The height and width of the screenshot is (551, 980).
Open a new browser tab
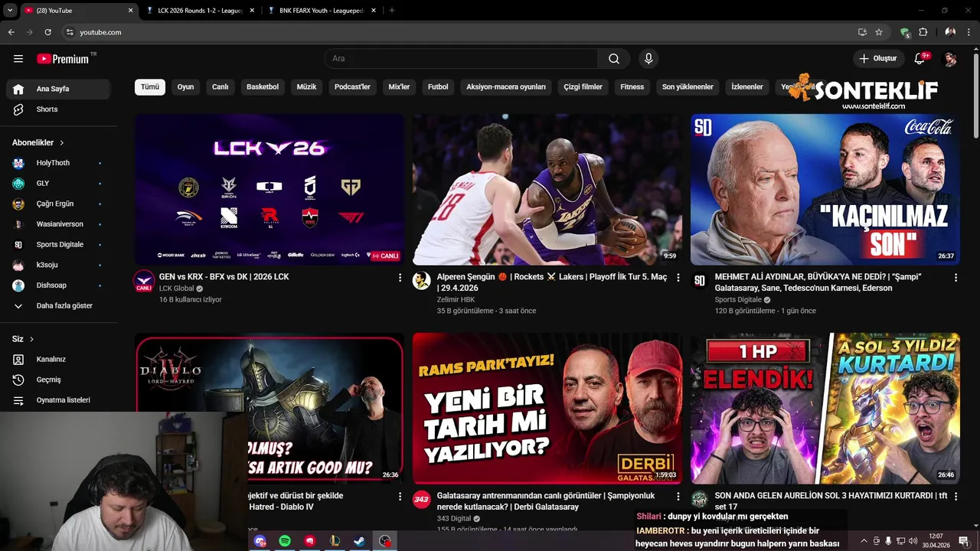[x=392, y=11]
